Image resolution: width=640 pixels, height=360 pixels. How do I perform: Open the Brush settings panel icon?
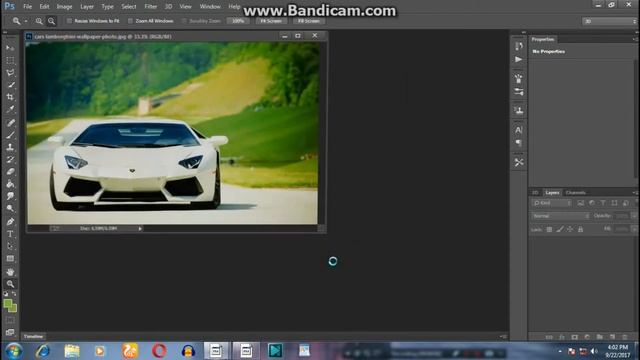click(x=519, y=91)
